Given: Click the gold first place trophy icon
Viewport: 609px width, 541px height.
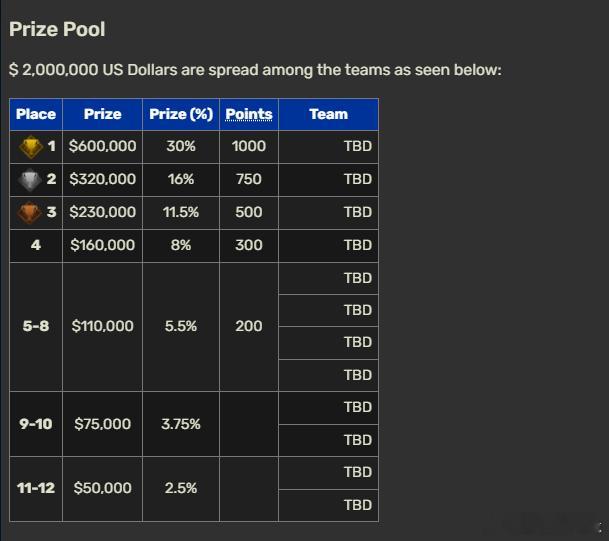Looking at the screenshot, I should [31, 147].
